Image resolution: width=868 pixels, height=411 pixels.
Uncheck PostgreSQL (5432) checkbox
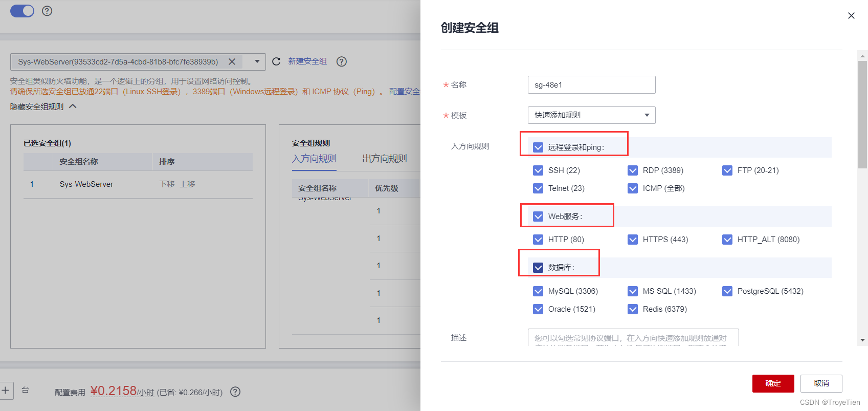click(x=727, y=291)
